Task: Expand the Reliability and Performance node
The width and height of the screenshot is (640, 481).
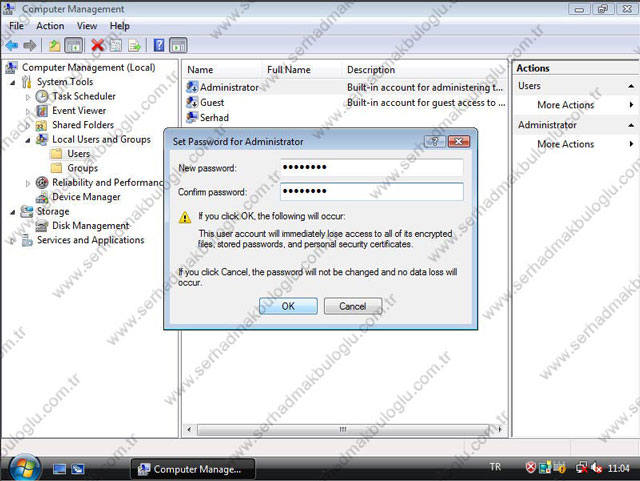Action: (28, 183)
